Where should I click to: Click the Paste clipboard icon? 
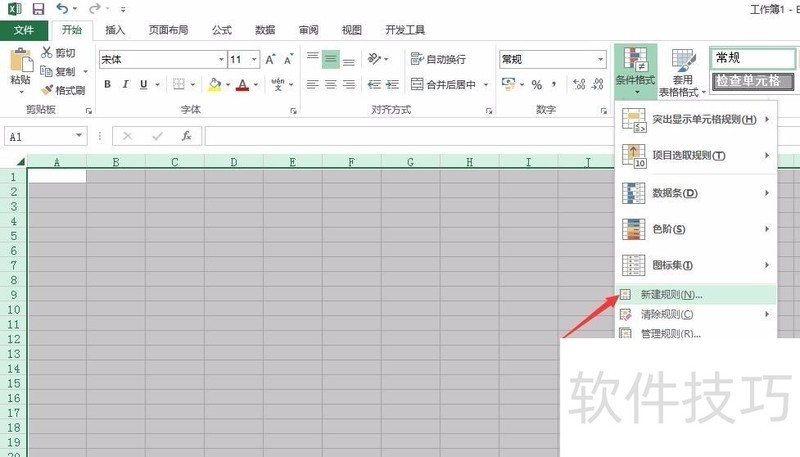click(20, 60)
